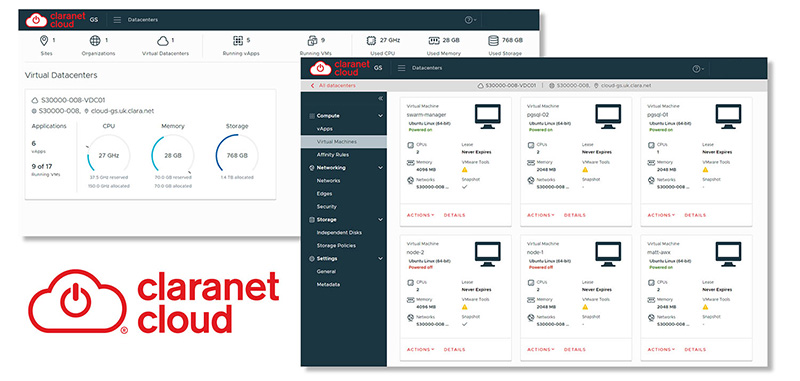Click monitor icon of pgsql-02 VM

point(608,117)
